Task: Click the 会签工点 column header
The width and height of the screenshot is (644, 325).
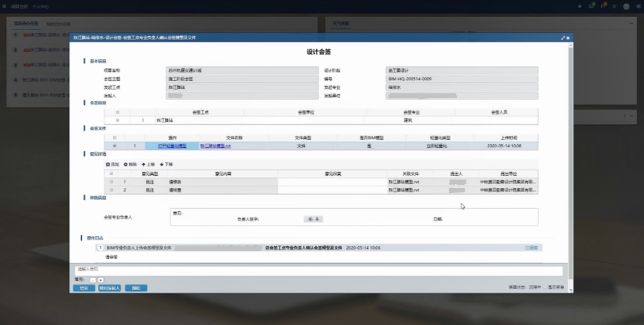Action: [x=200, y=112]
